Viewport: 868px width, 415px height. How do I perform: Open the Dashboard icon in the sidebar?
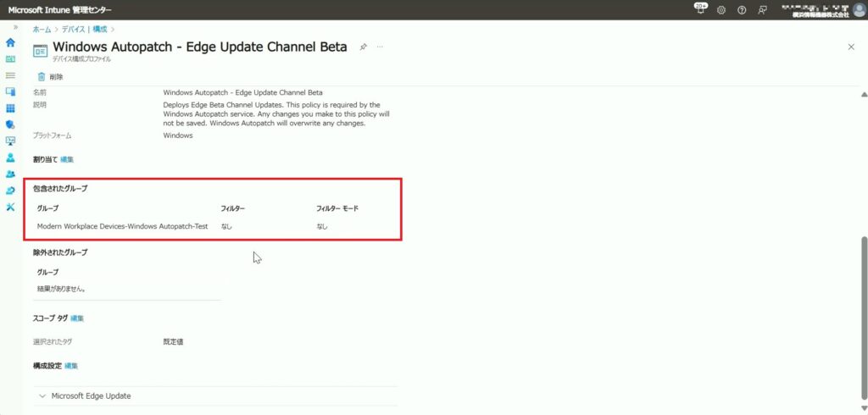pos(10,58)
